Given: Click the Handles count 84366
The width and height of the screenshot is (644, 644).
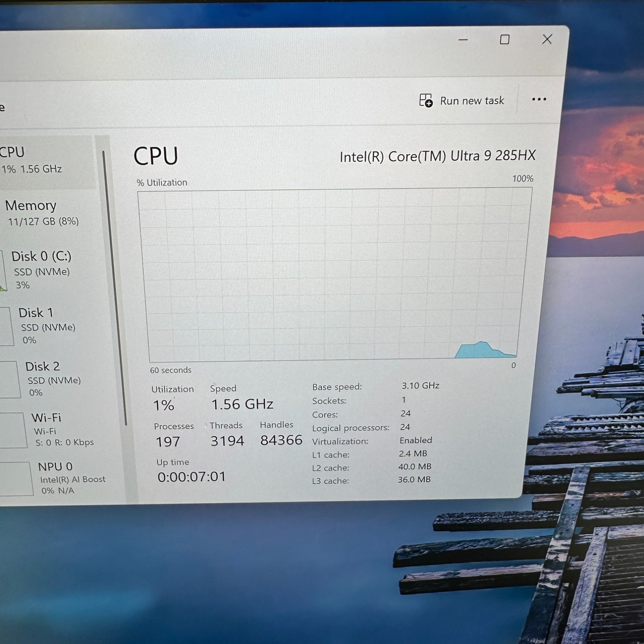Looking at the screenshot, I should pyautogui.click(x=281, y=440).
